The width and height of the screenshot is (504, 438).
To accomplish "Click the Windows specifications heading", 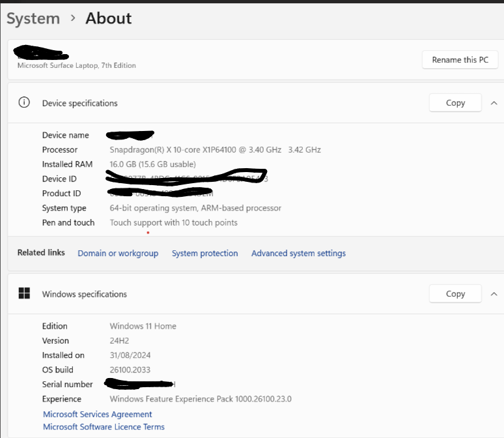I will click(85, 294).
